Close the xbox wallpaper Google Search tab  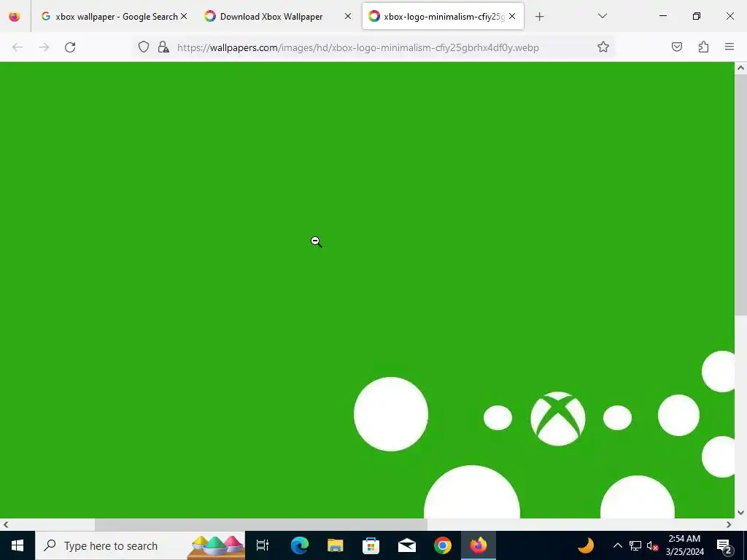(x=184, y=16)
